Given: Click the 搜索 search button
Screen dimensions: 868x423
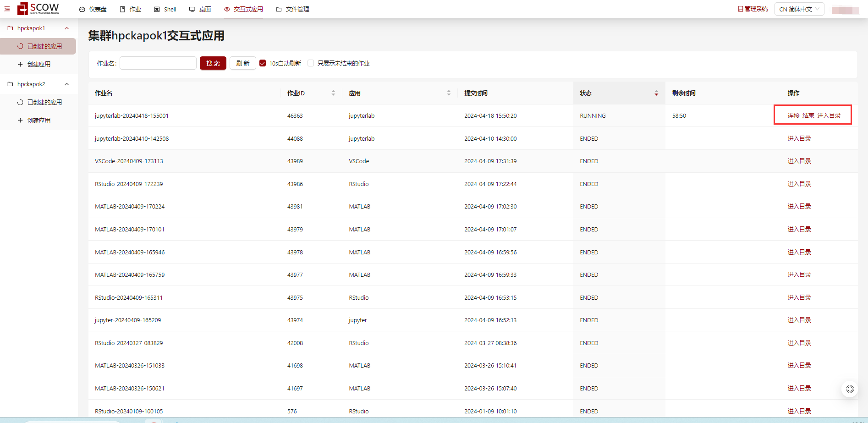Looking at the screenshot, I should (x=213, y=63).
